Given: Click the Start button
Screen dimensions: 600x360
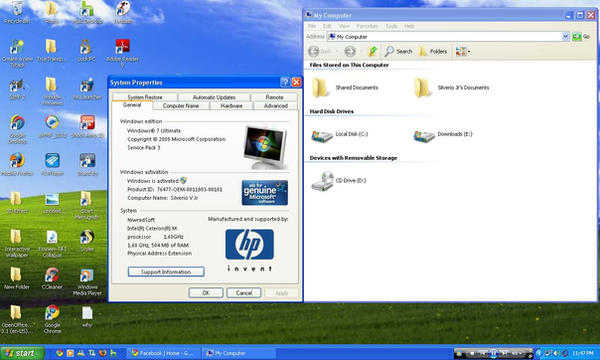Looking at the screenshot, I should click(22, 353).
